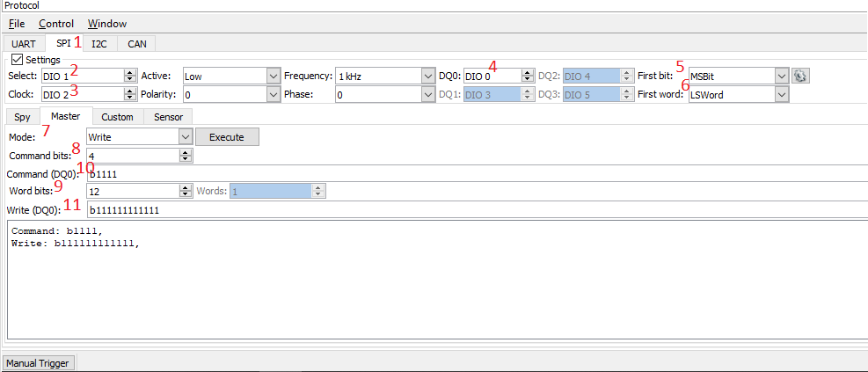This screenshot has height=372, width=868.
Task: Click the Select DIO 1 stepper arrows
Action: 130,76
